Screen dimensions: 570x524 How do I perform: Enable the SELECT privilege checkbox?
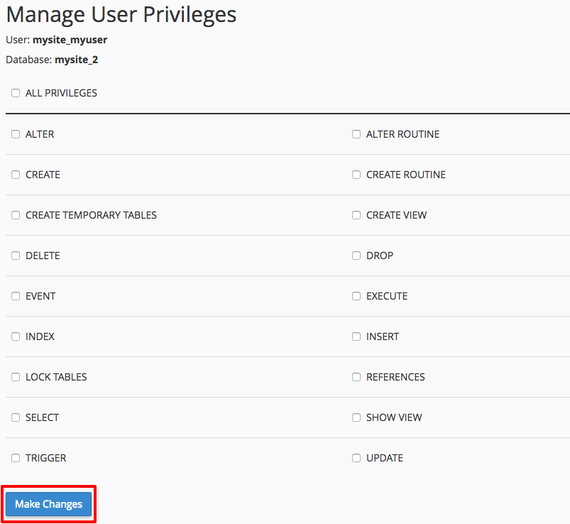(15, 417)
